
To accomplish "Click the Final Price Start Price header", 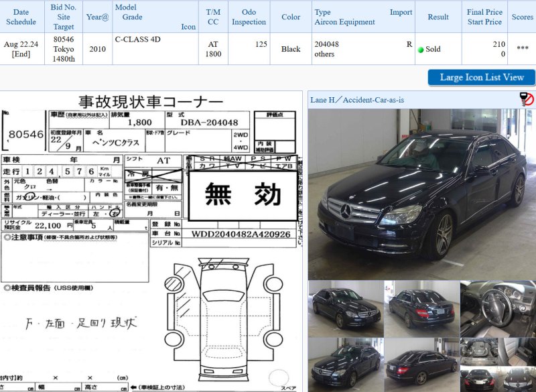I will tap(484, 17).
